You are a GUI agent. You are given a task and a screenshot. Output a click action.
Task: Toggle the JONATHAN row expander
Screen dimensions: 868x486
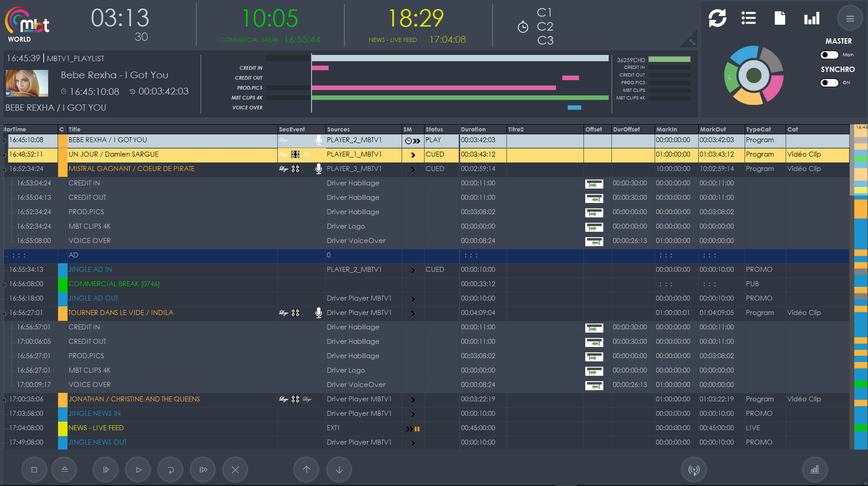5,400
